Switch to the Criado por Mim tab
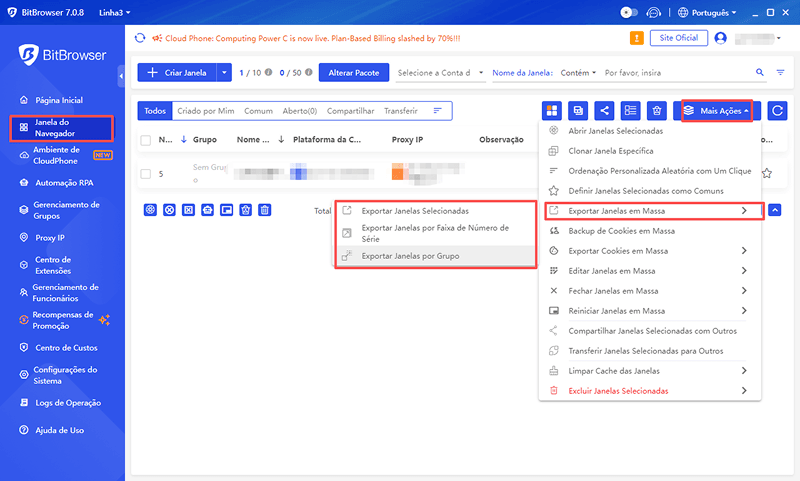This screenshot has height=481, width=800. coord(205,111)
